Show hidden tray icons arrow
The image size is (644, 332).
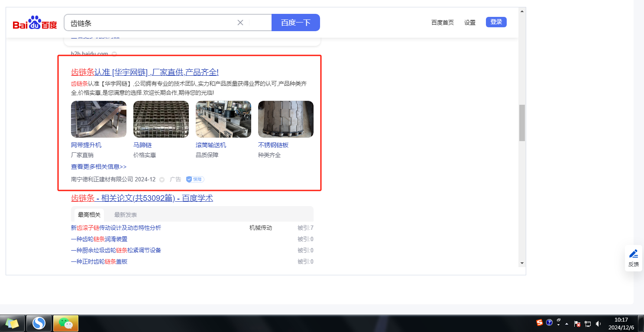point(566,324)
